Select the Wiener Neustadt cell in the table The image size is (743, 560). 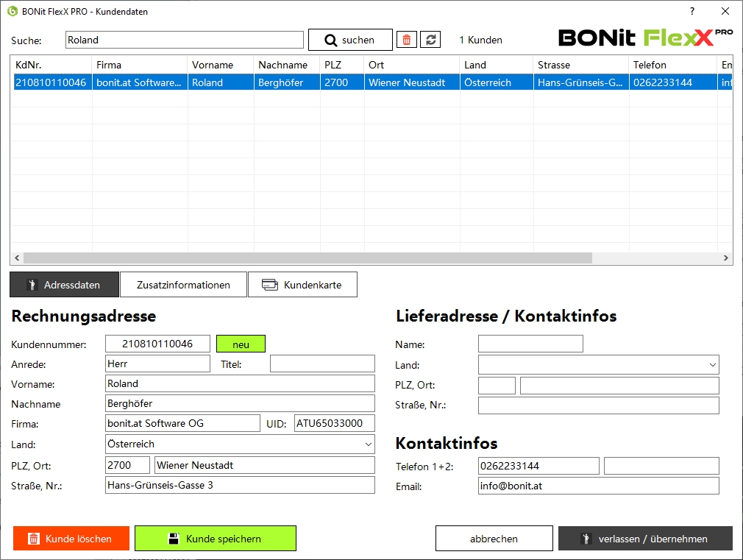tap(412, 82)
